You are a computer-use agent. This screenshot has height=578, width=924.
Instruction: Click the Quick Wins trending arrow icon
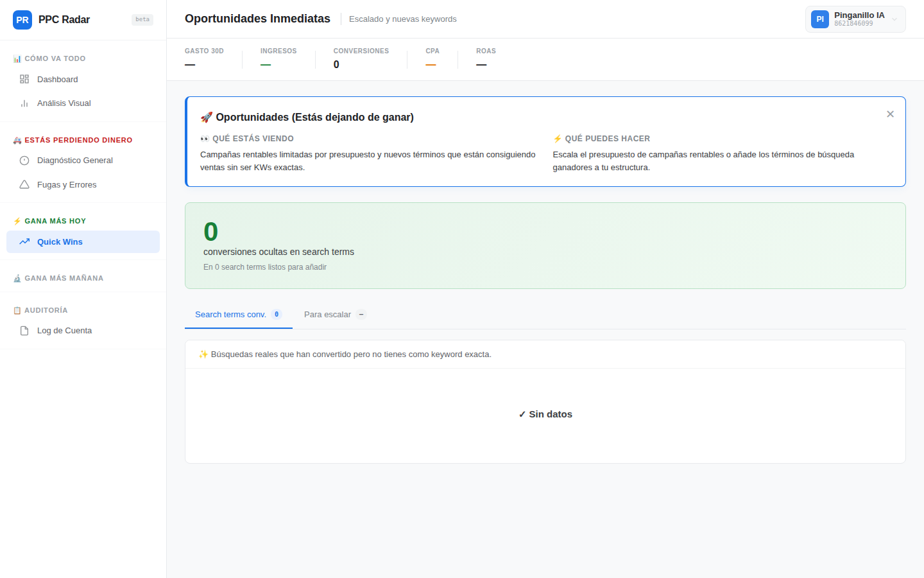pyautogui.click(x=24, y=242)
